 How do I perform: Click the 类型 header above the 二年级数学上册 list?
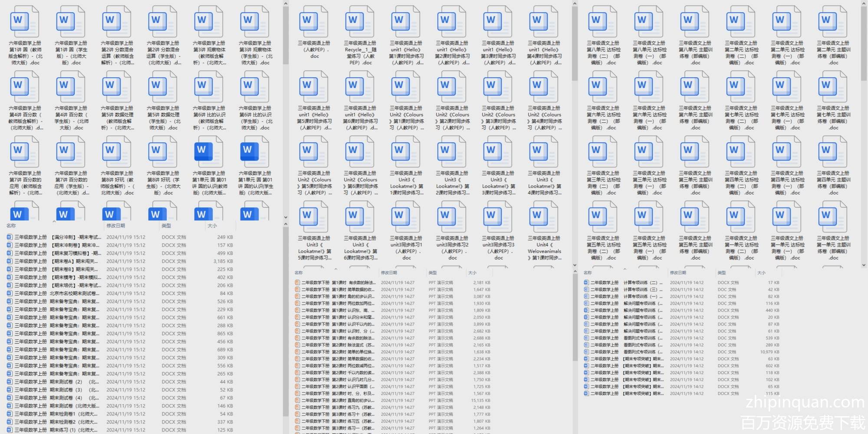(x=722, y=273)
